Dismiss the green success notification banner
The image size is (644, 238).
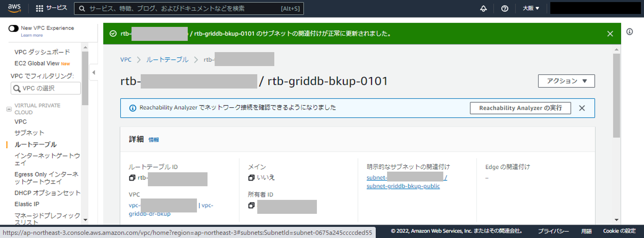coord(610,34)
